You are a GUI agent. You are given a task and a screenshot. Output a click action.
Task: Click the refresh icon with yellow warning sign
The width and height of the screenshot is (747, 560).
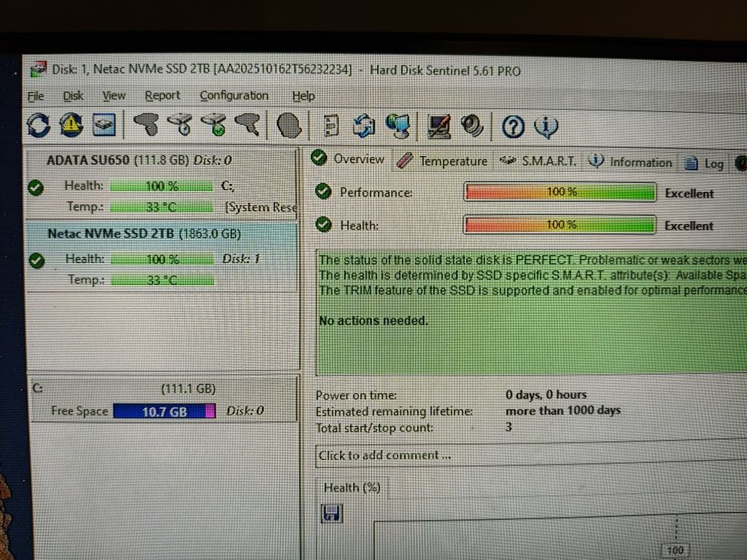pyautogui.click(x=71, y=126)
